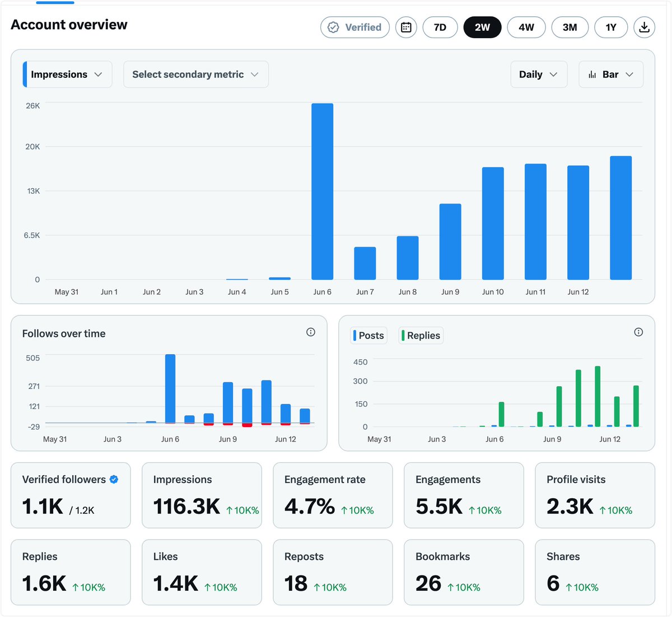
Task: Click the Jun 7 impressions bar
Action: coord(365,263)
